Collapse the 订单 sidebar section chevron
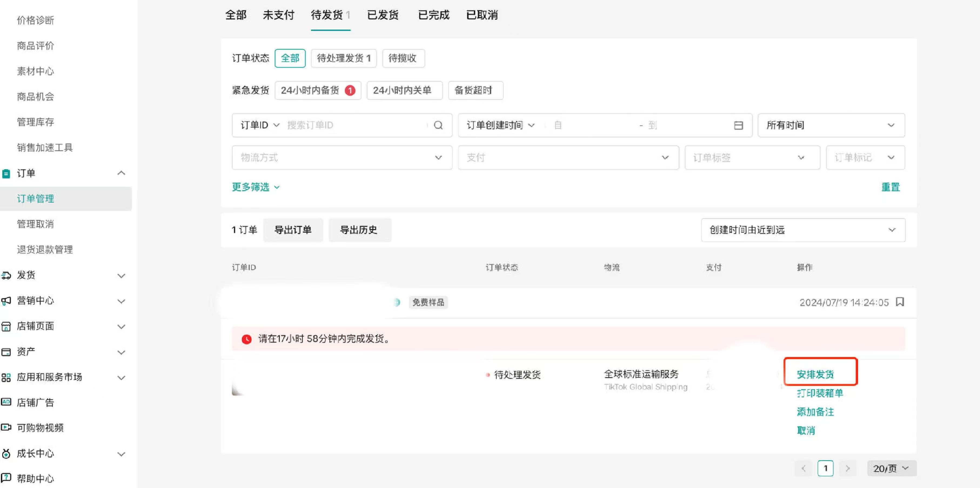The width and height of the screenshot is (980, 488). pyautogui.click(x=121, y=173)
